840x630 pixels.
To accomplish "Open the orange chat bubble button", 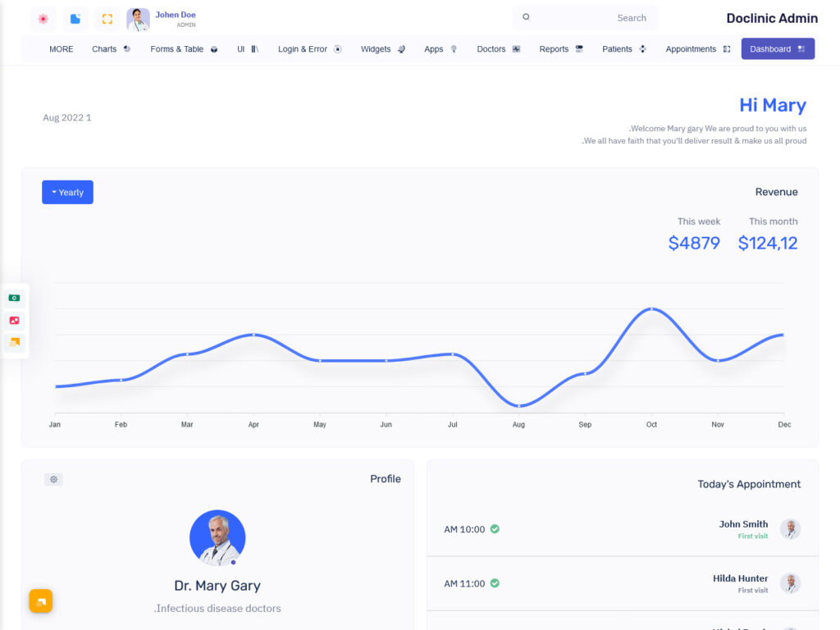I will pyautogui.click(x=41, y=600).
